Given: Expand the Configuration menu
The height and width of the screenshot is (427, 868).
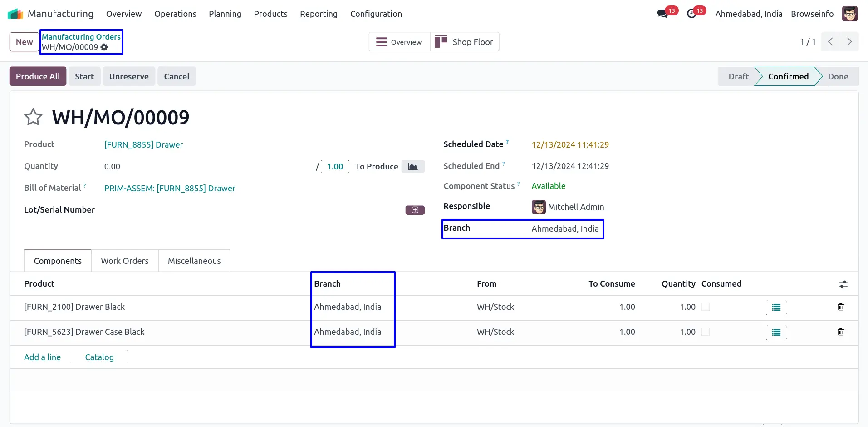Looking at the screenshot, I should coord(376,14).
